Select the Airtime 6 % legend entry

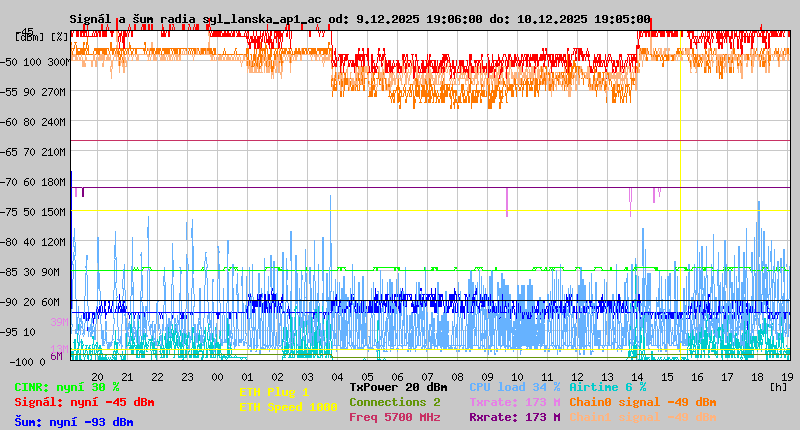tap(607, 387)
